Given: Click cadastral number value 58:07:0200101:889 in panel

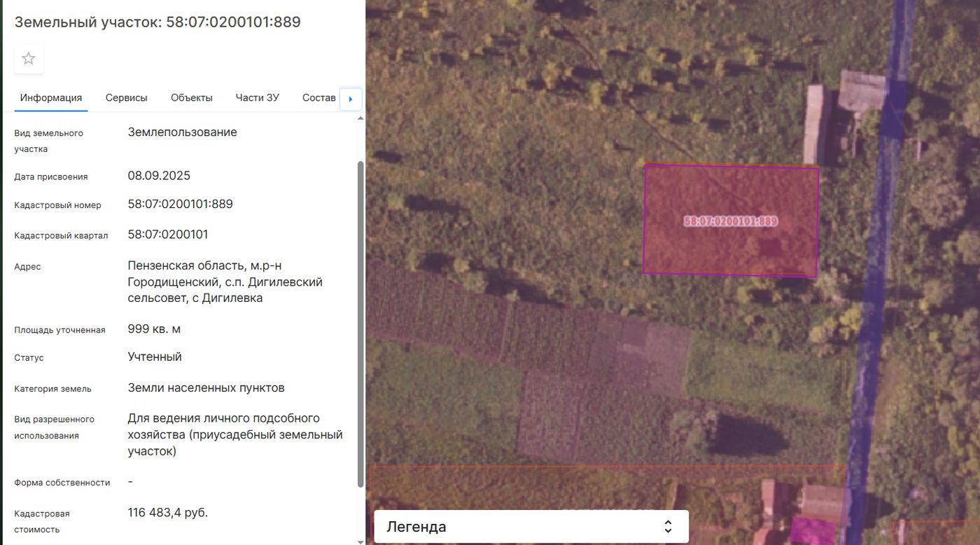Looking at the screenshot, I should pyautogui.click(x=181, y=205).
